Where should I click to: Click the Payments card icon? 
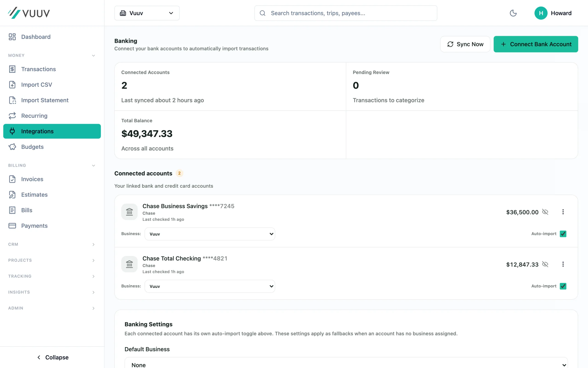coord(12,226)
